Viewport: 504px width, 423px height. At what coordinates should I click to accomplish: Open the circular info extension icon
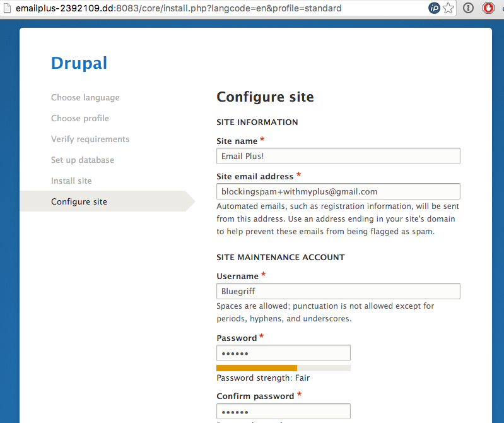pyautogui.click(x=468, y=8)
